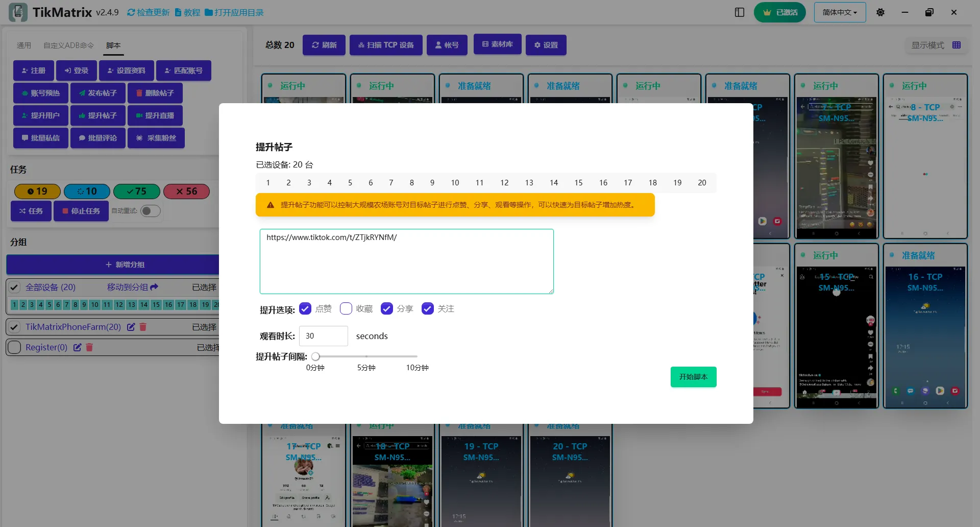Uncheck the 全部设备 group checkbox

14,287
